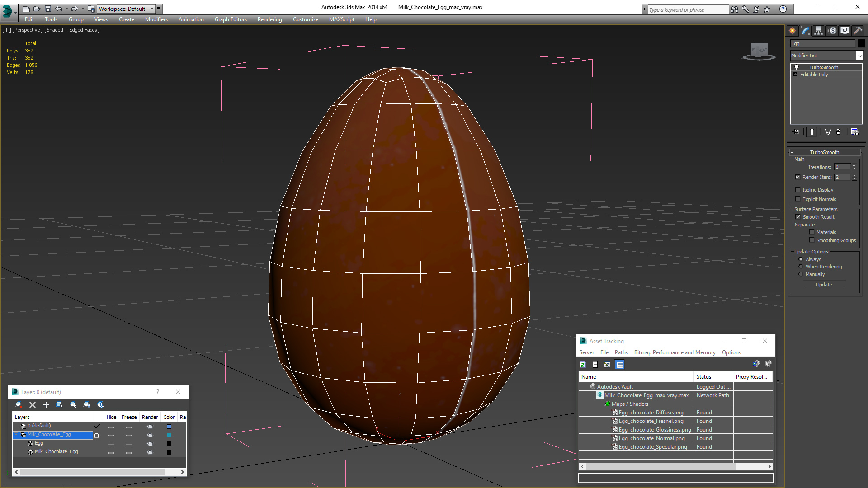The height and width of the screenshot is (488, 868).
Task: Open the undo history dropdown arrow
Action: (x=66, y=9)
